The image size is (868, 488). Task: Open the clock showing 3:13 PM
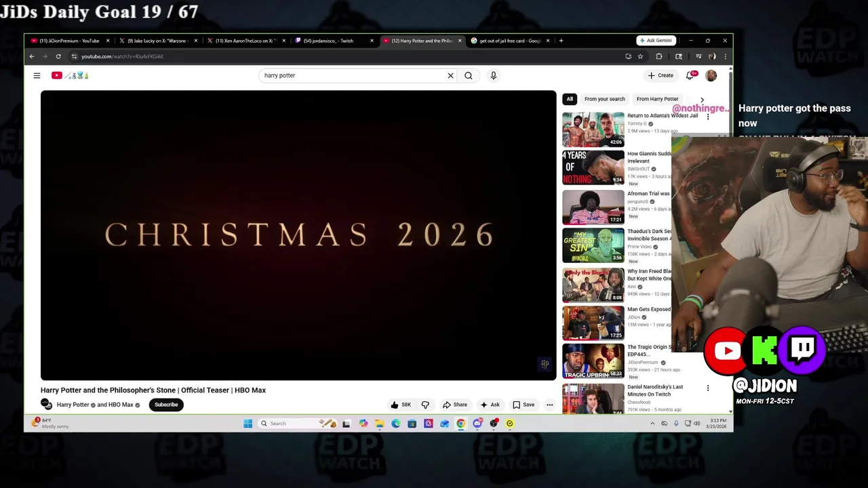717,424
